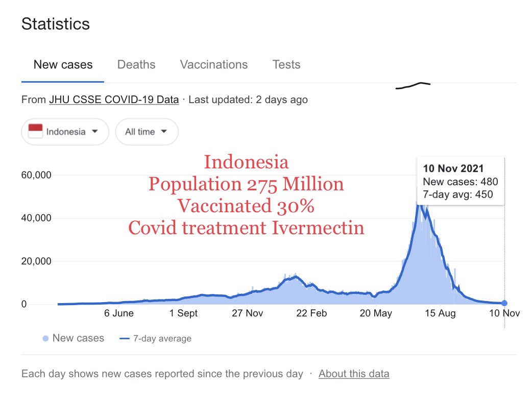Click the New cases tab
Screen dimensions: 532x398
point(63,65)
